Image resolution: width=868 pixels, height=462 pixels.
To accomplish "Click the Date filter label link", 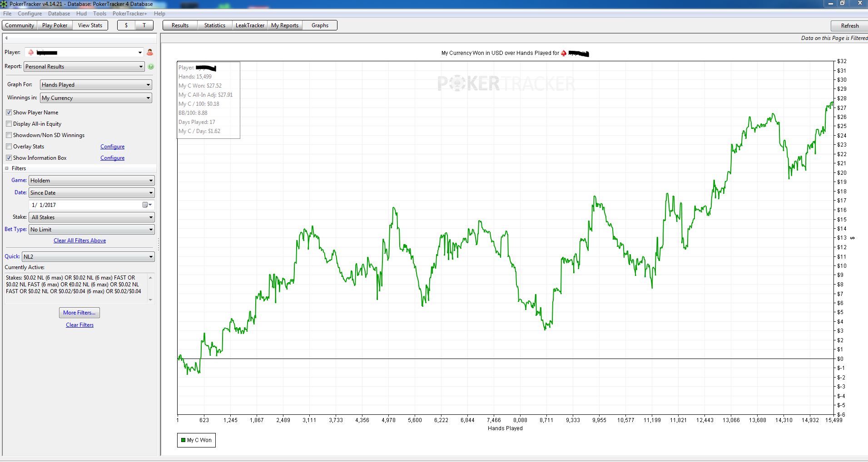I will tap(20, 192).
